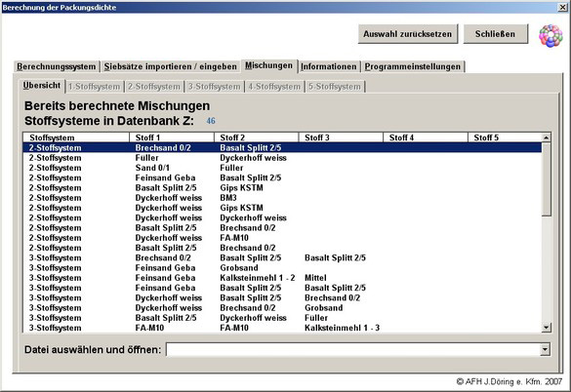Open Siebsätze importieren / eingeben tab

tap(171, 66)
